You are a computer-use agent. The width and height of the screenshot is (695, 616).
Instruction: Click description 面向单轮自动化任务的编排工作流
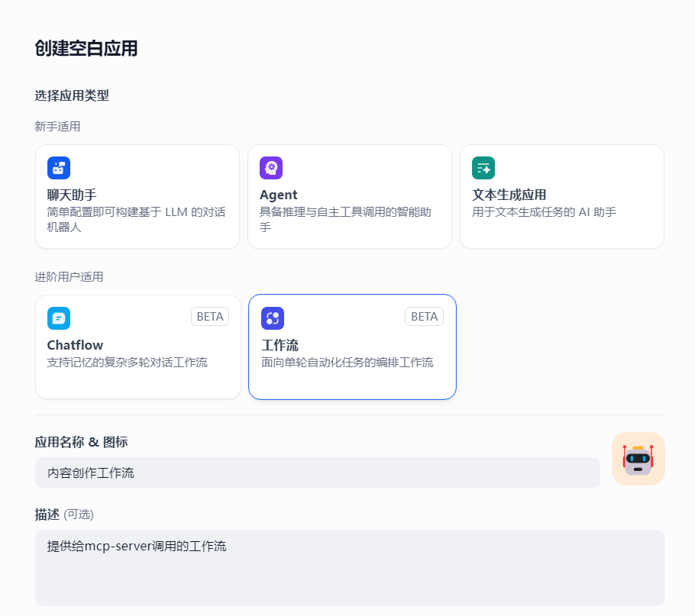click(347, 363)
